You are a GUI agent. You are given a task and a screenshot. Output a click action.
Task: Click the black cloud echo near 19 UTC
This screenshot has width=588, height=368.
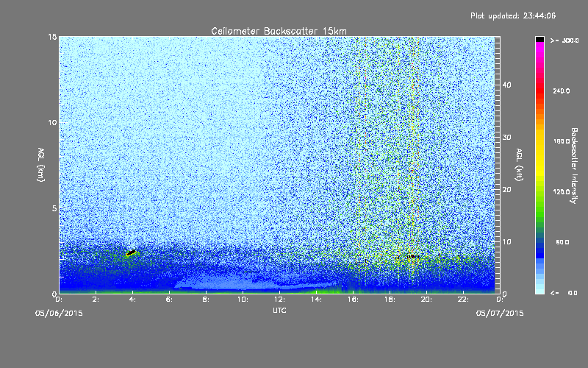click(413, 256)
